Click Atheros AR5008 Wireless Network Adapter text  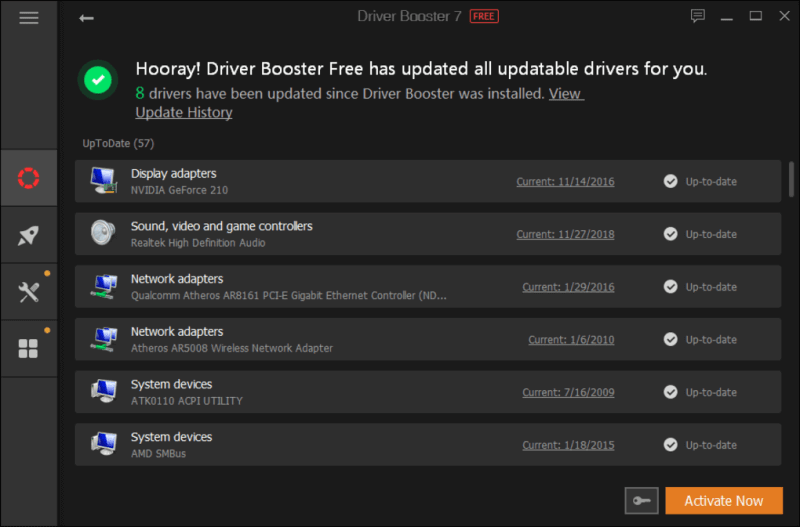pos(232,348)
